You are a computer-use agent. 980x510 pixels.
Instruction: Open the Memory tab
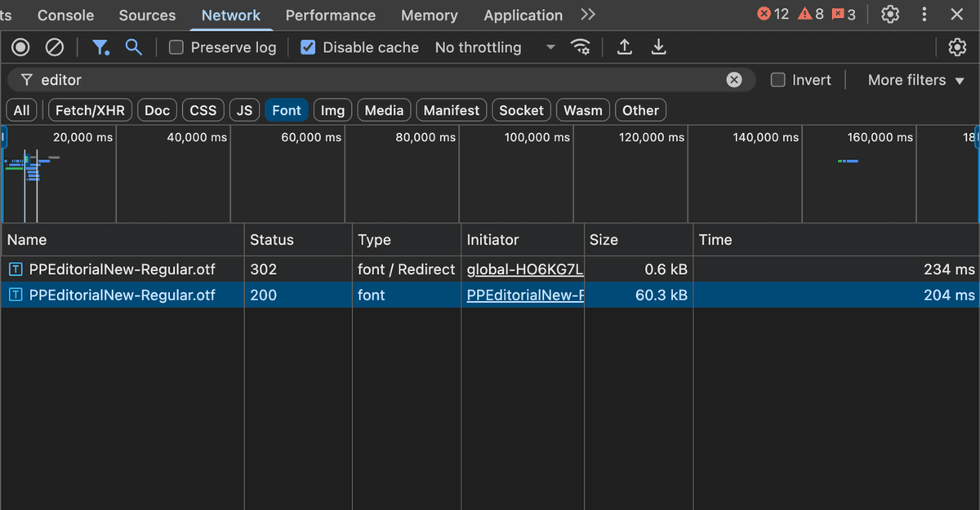[x=430, y=15]
